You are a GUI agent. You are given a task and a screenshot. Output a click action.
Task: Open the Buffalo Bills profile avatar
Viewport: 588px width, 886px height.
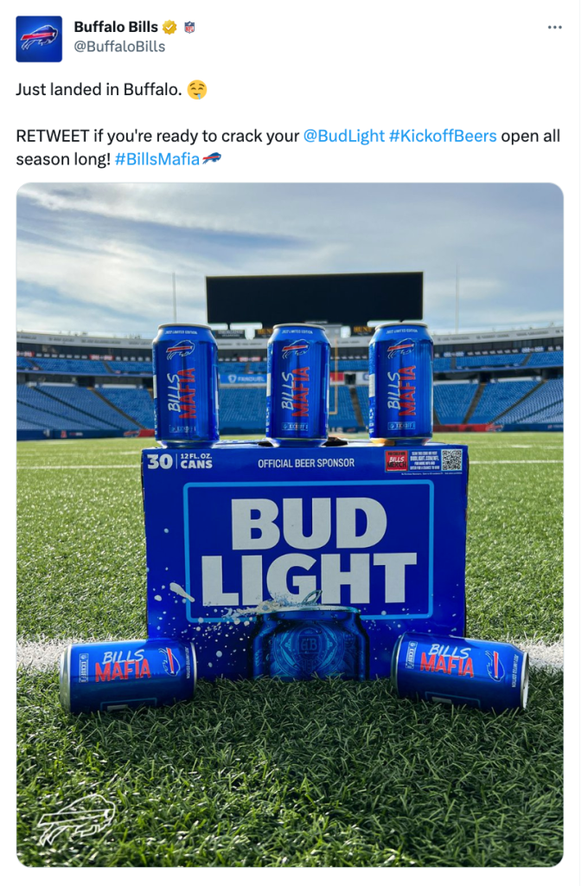pos(39,39)
